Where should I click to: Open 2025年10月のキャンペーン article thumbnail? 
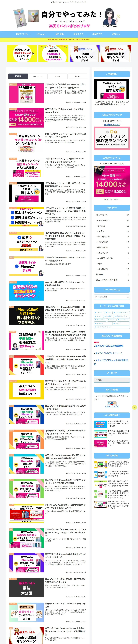coord(27,291)
